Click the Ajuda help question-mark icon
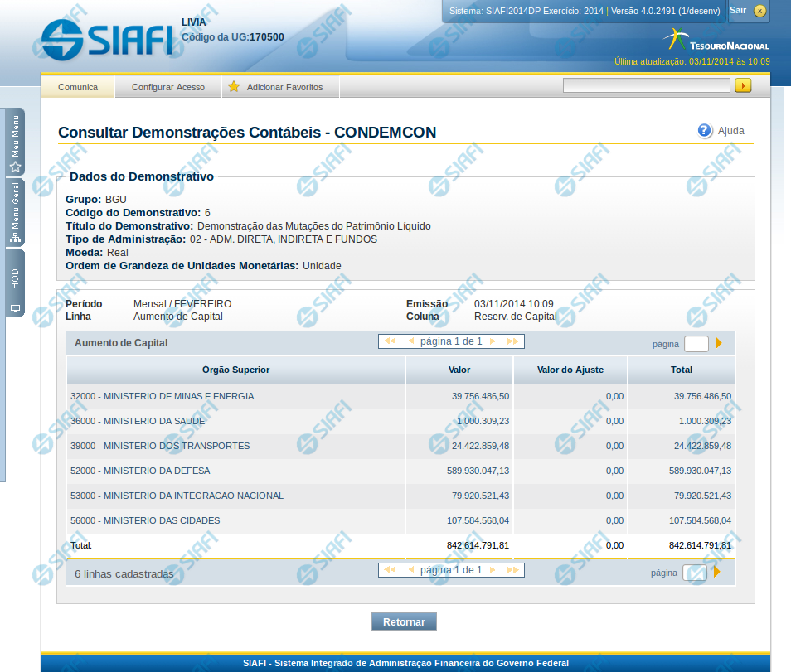Image resolution: width=791 pixels, height=672 pixels. 705,131
